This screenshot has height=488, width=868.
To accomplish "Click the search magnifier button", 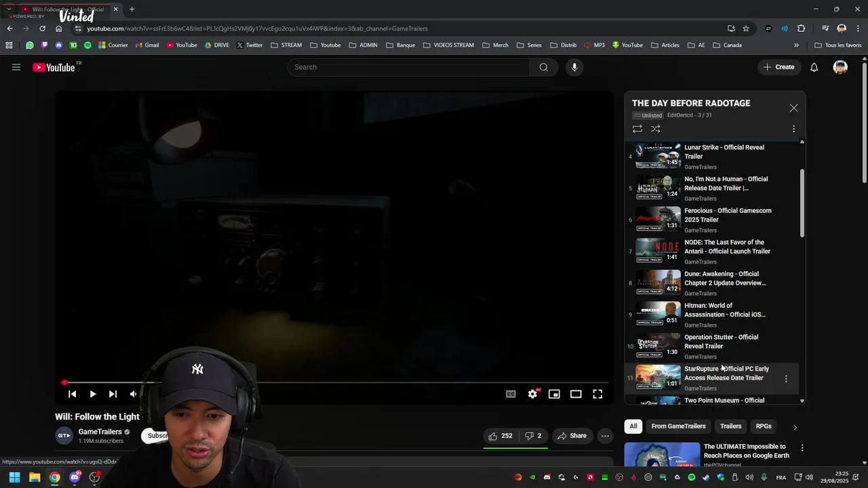I will 544,67.
